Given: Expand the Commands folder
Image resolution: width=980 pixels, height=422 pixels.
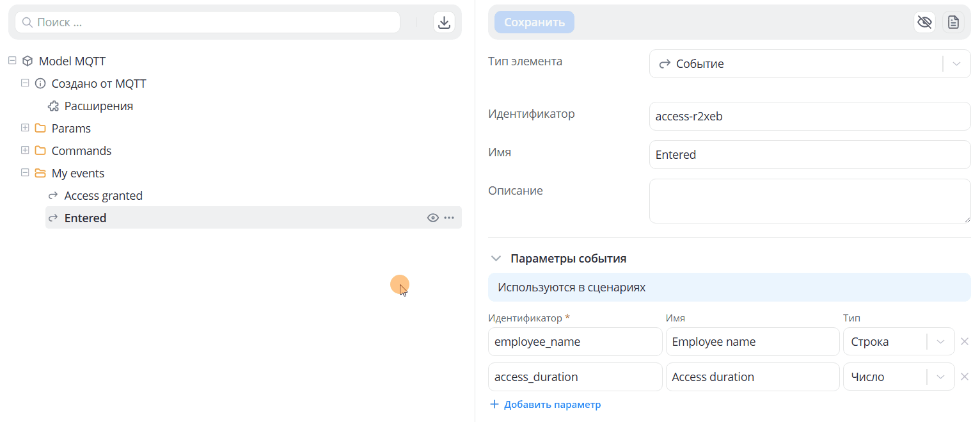Looking at the screenshot, I should [25, 150].
